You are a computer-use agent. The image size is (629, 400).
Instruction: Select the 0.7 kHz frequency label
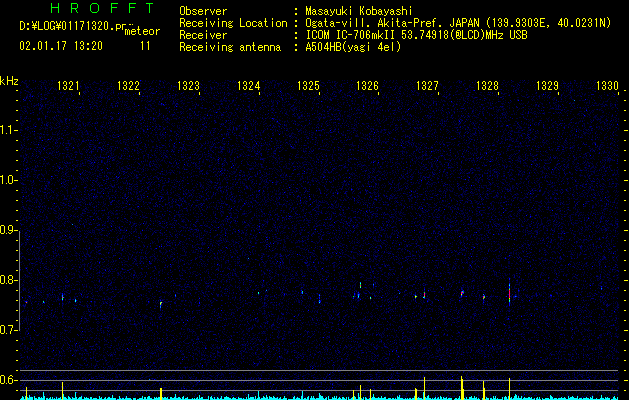tap(8, 330)
